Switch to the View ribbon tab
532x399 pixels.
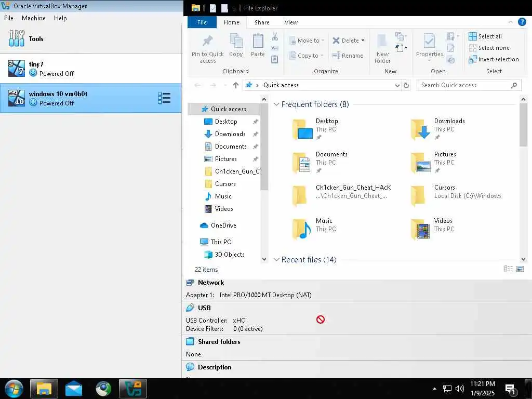coord(291,22)
